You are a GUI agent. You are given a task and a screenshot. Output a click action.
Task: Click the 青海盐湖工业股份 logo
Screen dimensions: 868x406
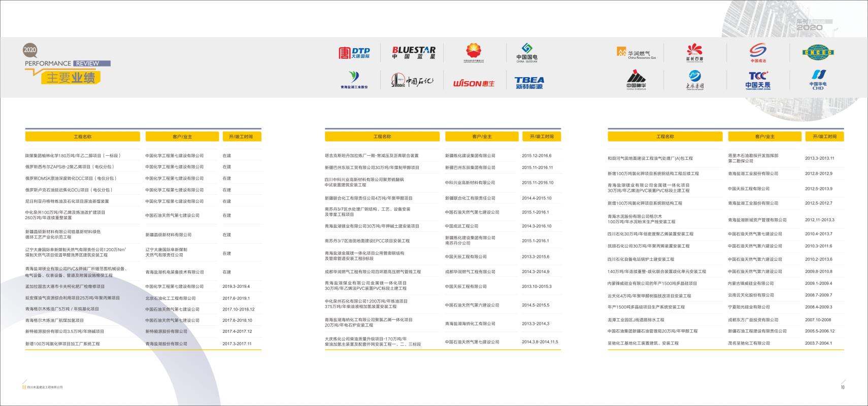(x=354, y=80)
